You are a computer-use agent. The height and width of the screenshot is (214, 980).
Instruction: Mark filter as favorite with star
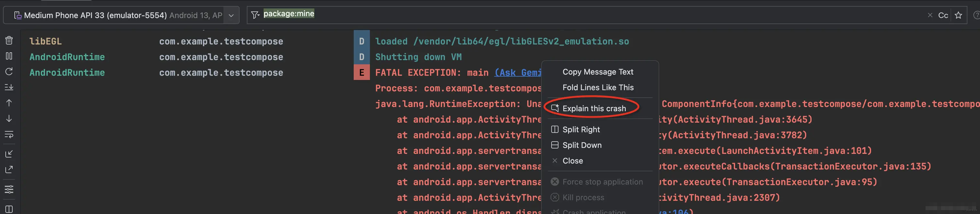(958, 15)
